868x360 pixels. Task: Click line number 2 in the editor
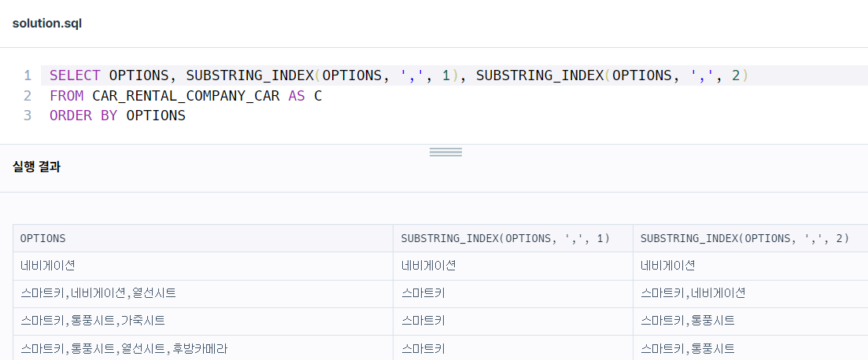coord(28,96)
